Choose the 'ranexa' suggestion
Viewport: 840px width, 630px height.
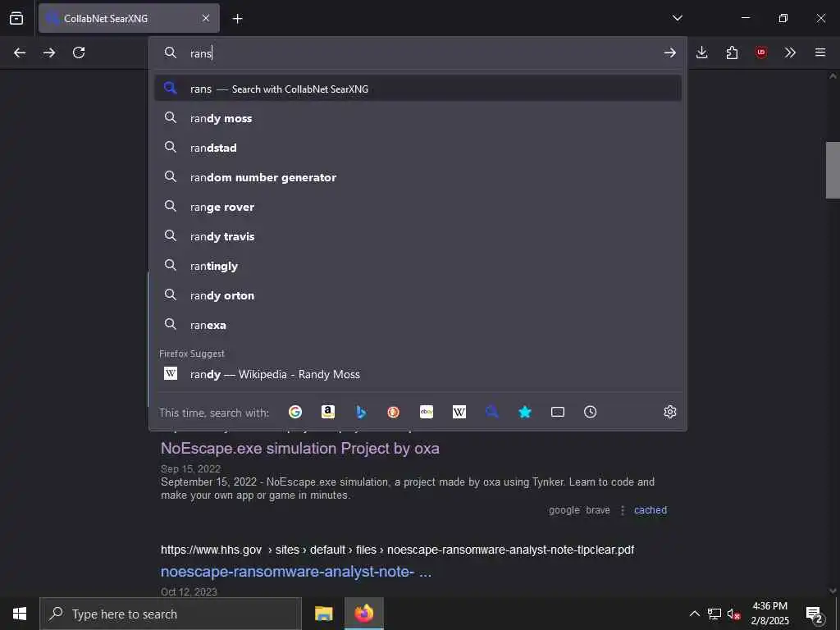point(418,325)
